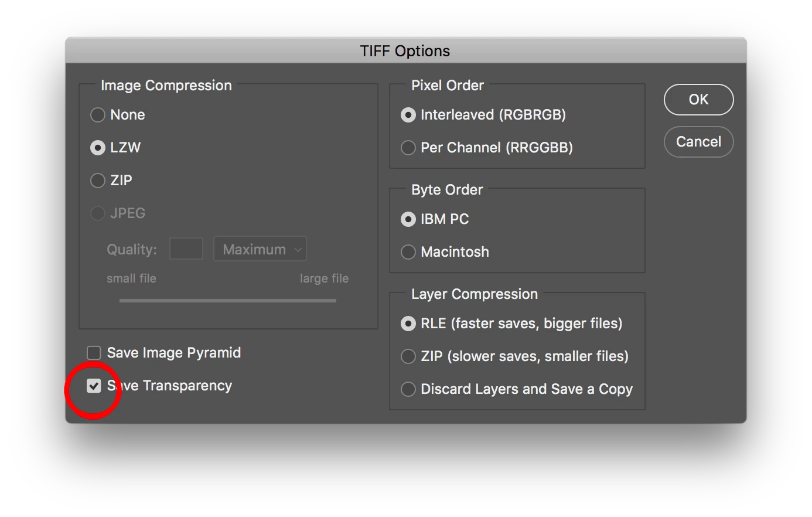This screenshot has height=517, width=812.
Task: Choose Per Channel (RRGGBB) pixel order
Action: [x=408, y=148]
